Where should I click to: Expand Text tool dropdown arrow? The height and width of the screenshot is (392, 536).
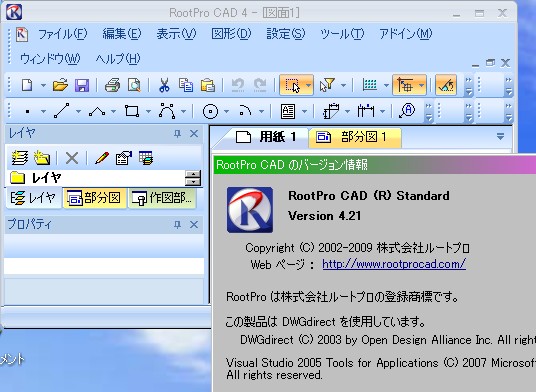click(x=304, y=111)
